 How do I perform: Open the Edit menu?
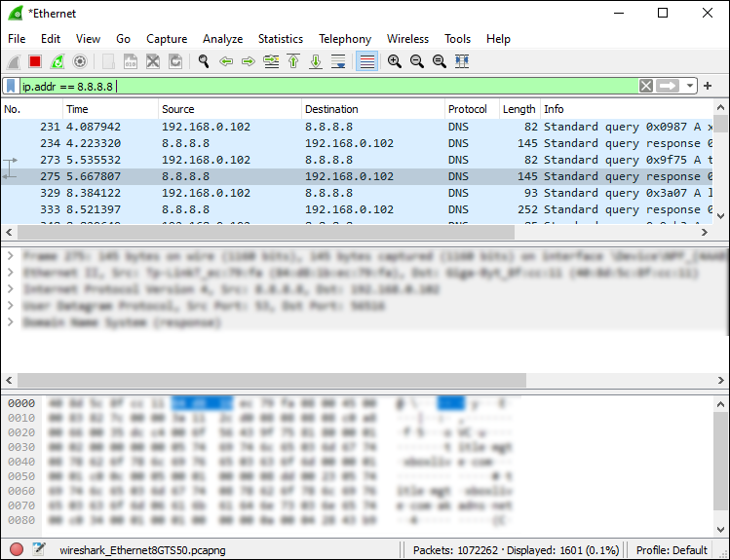click(x=51, y=39)
